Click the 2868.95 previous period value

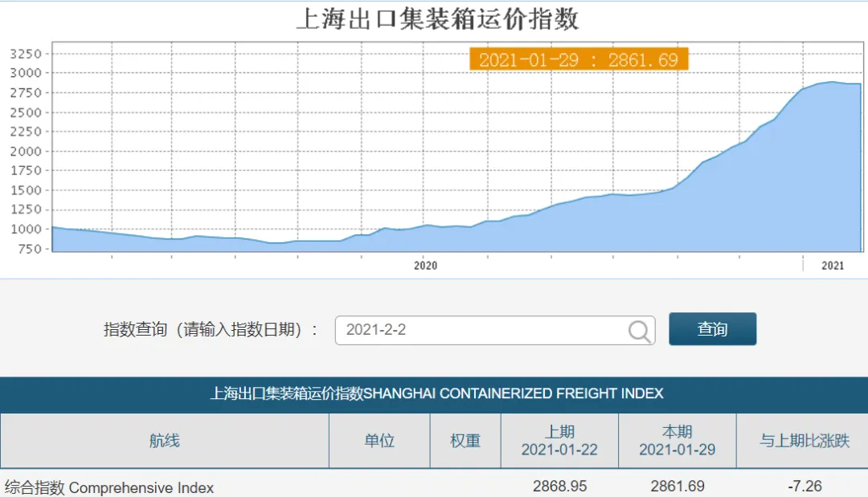click(559, 486)
